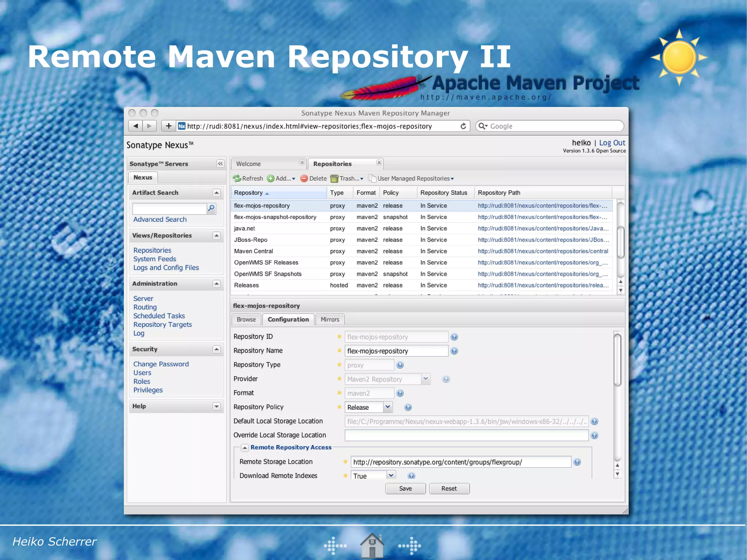The image size is (747, 560).
Task: Collapse the Sonatype Servers side panel
Action: [x=220, y=163]
